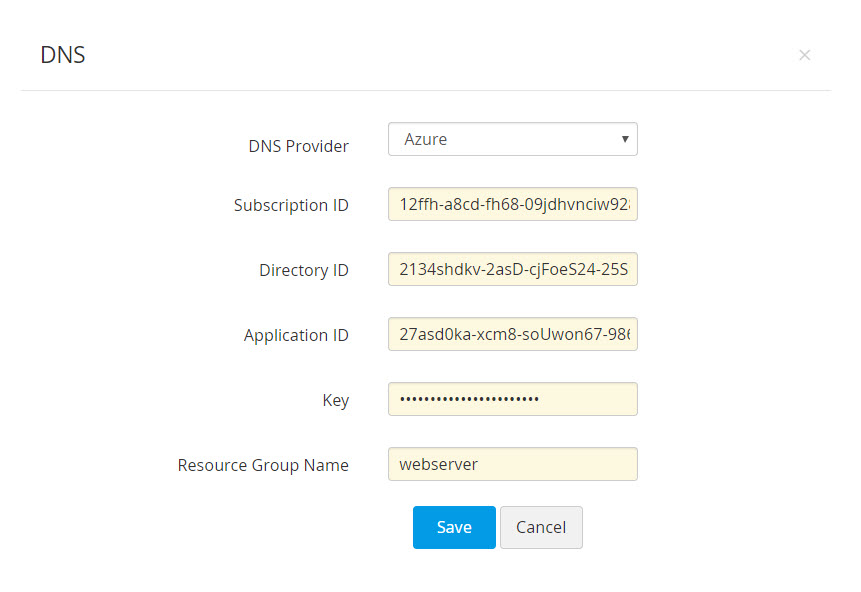Viewport: 861px width, 592px height.
Task: Click the Subscription ID label
Action: pyautogui.click(x=291, y=205)
